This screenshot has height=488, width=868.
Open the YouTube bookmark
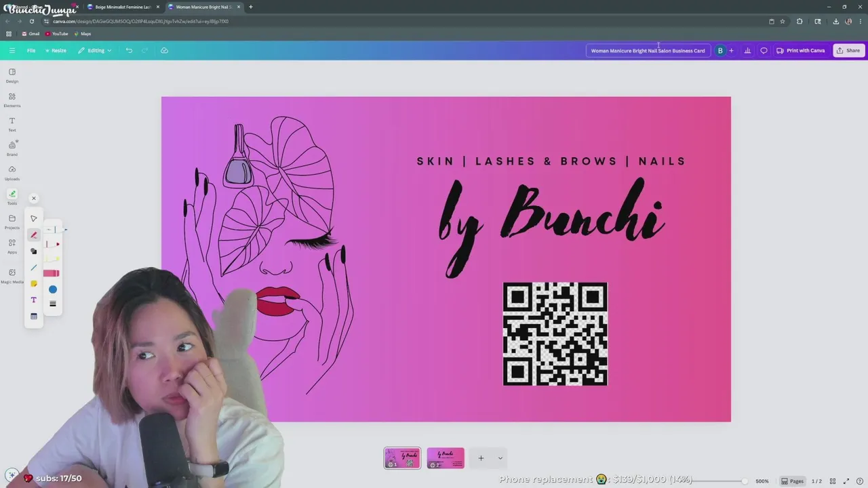pos(57,34)
